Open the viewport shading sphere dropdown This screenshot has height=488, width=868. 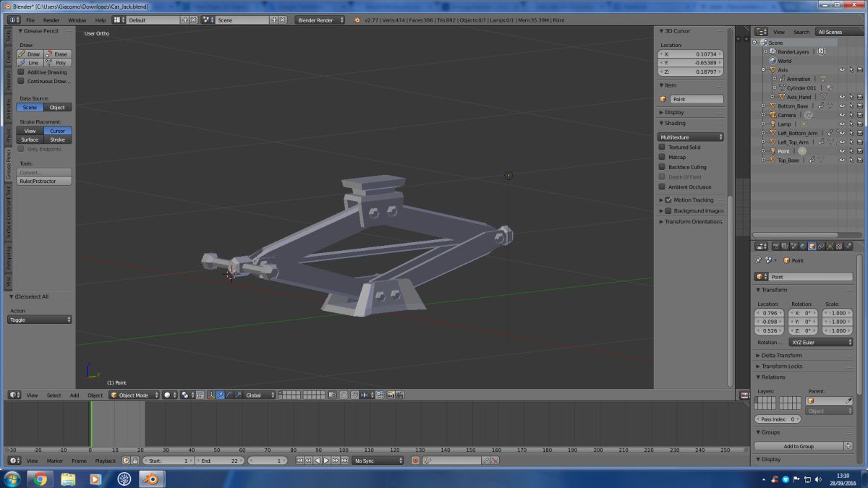pos(169,395)
